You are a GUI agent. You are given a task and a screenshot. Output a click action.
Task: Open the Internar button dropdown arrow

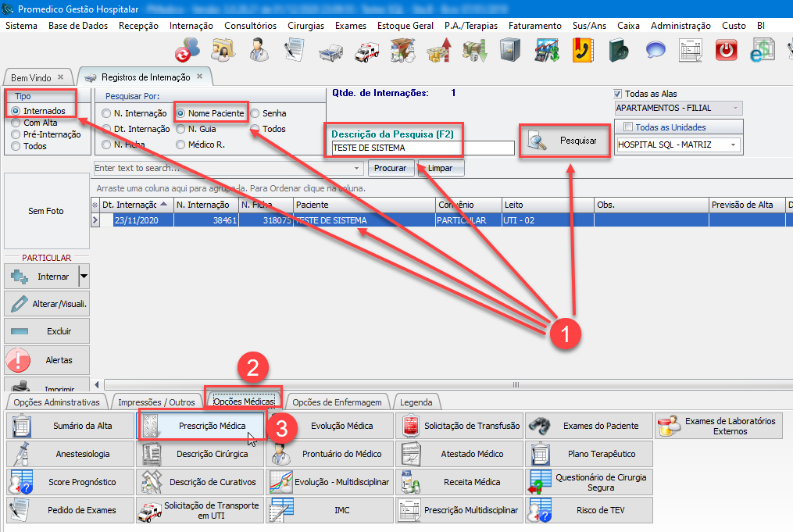[84, 277]
